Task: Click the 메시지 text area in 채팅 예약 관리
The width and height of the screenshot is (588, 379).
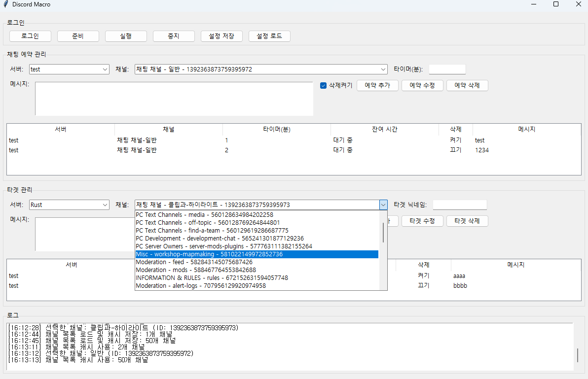Action: click(x=174, y=99)
